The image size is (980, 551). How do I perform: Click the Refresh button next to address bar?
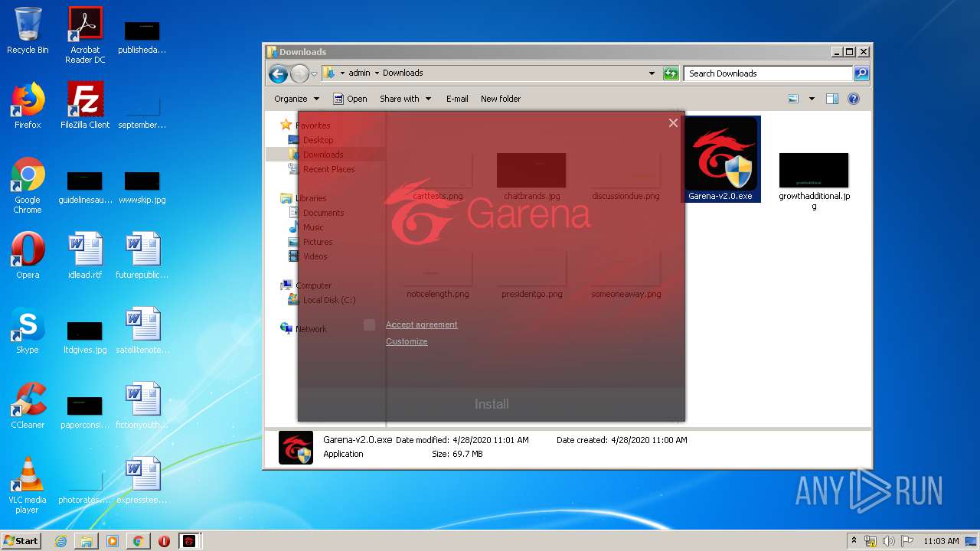671,73
